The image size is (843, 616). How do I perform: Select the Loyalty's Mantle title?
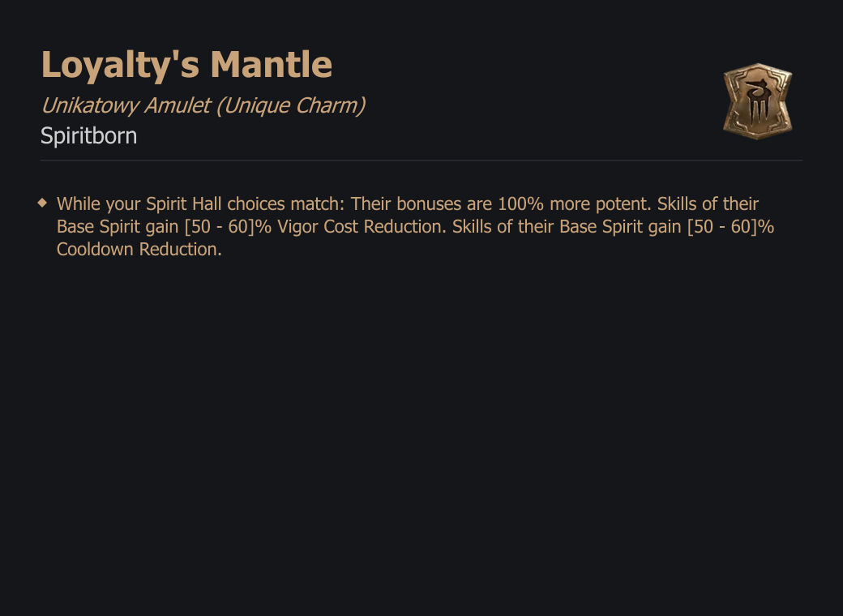point(186,65)
